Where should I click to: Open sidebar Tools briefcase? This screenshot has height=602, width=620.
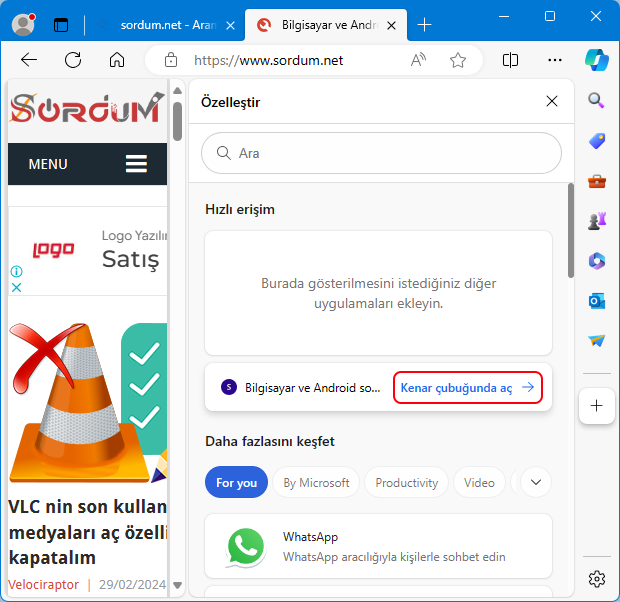click(x=597, y=181)
